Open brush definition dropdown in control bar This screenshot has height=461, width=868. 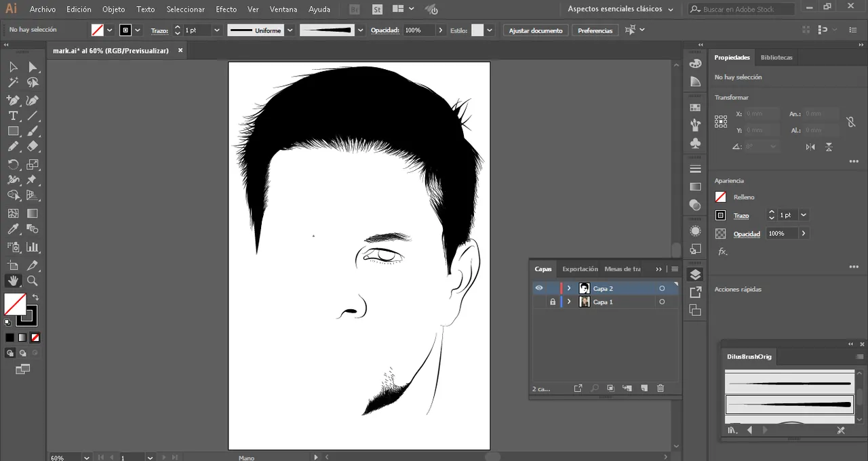click(x=360, y=31)
